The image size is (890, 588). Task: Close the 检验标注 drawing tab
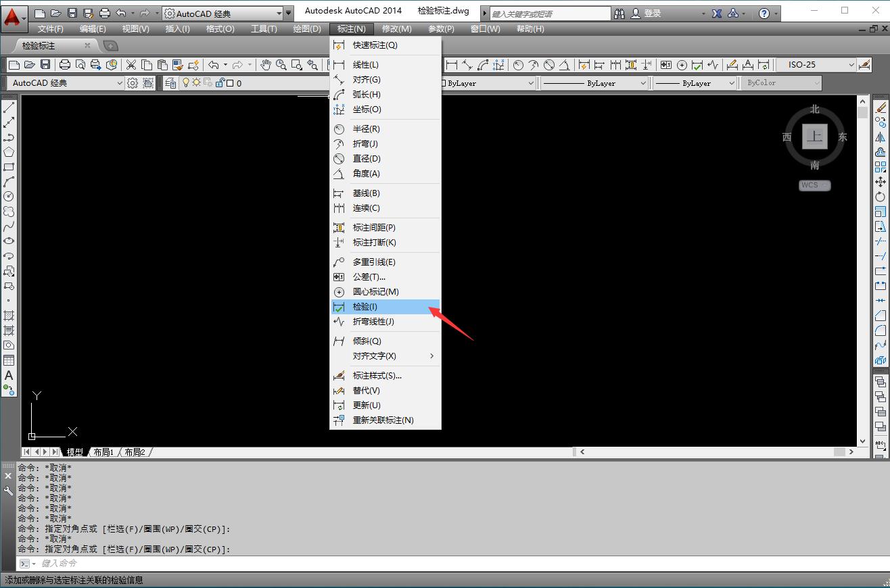coord(87,45)
